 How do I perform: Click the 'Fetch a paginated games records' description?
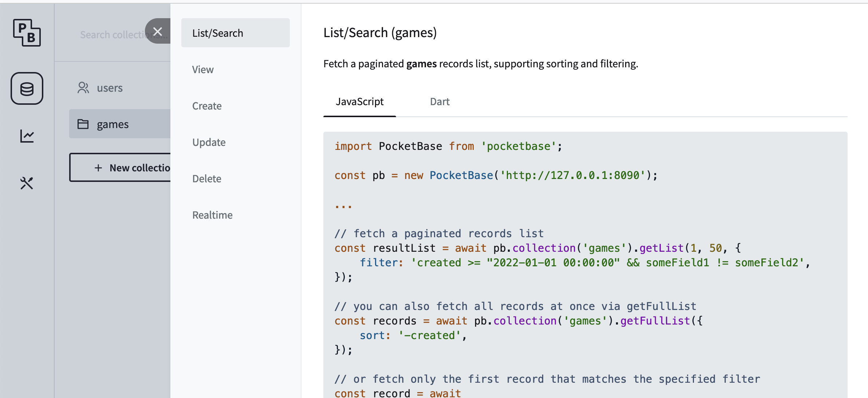click(481, 64)
